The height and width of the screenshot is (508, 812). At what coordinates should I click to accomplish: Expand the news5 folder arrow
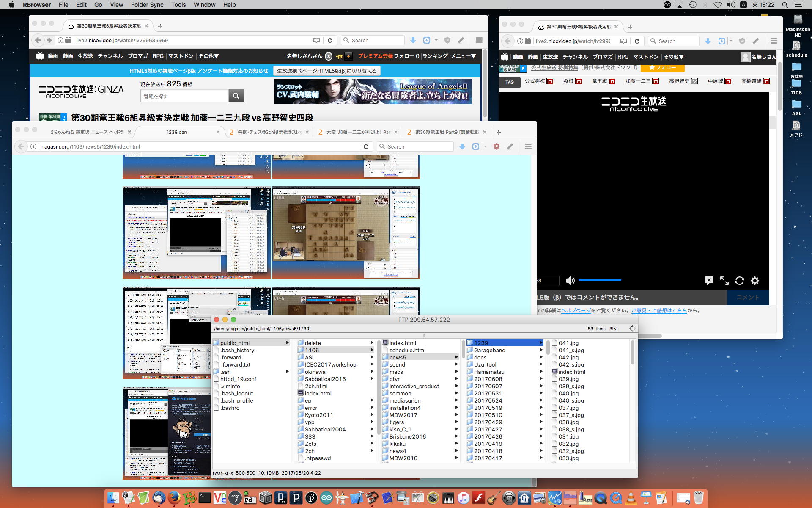coord(456,357)
